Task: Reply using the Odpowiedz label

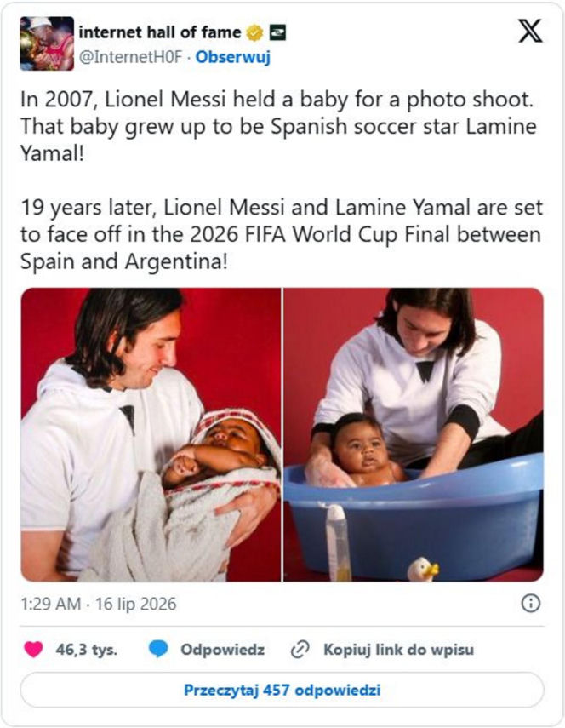Action: click(x=222, y=649)
